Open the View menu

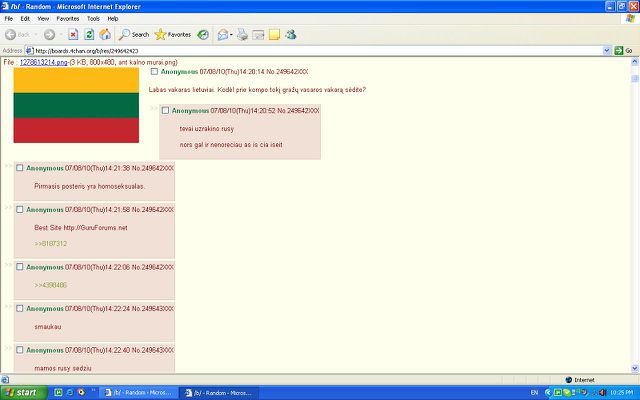click(x=42, y=18)
